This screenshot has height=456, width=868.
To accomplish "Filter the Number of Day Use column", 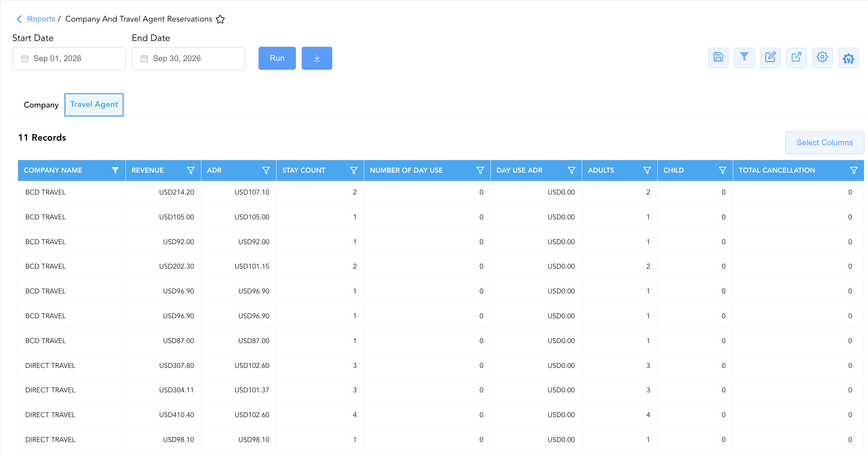I will coord(480,170).
